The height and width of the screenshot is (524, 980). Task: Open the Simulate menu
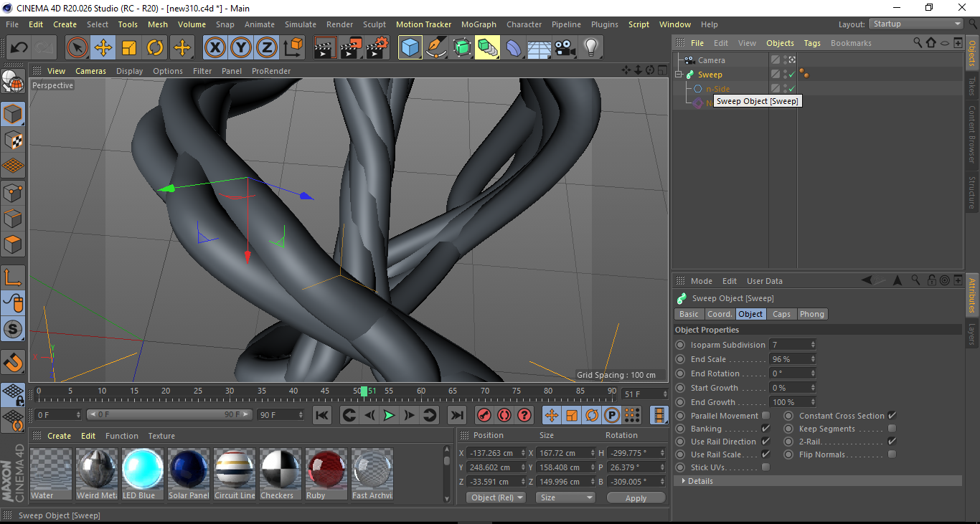tap(300, 24)
